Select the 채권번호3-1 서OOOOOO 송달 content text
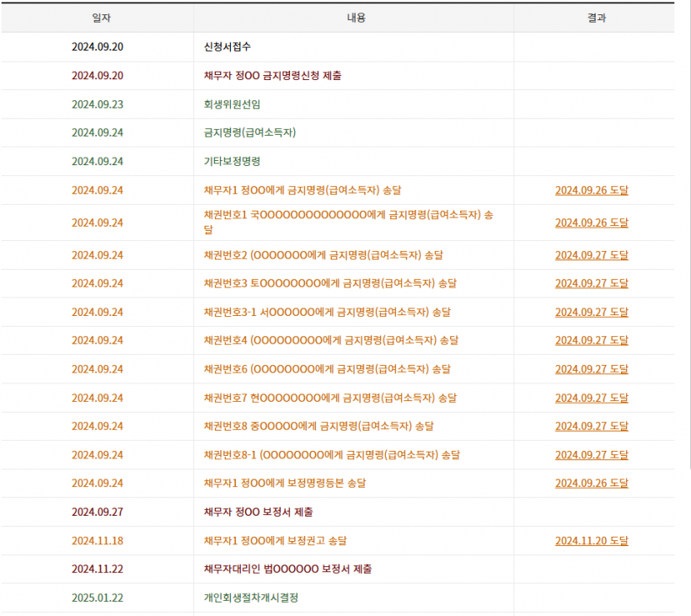The height and width of the screenshot is (616, 691). 328,313
